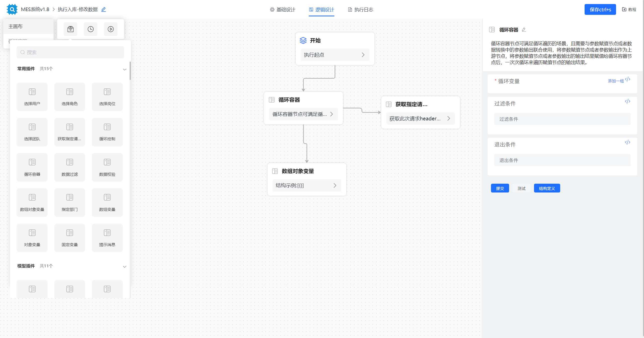Click the 保存ctrl+s button
This screenshot has height=338, width=644.
[600, 10]
